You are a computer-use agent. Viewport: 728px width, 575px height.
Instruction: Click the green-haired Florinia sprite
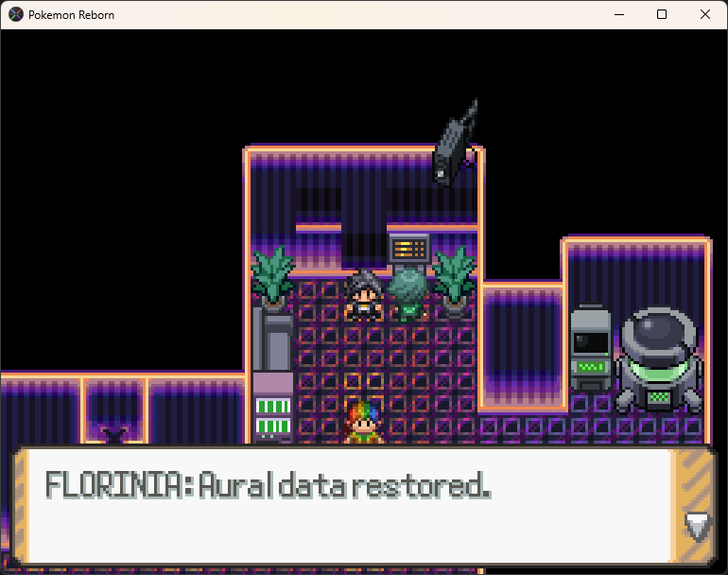408,295
